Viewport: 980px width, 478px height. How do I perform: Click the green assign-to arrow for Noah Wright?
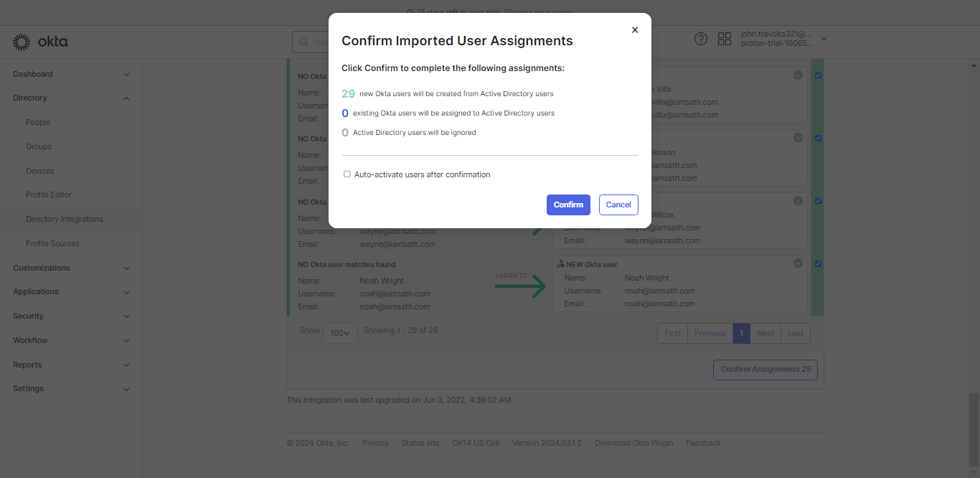520,286
